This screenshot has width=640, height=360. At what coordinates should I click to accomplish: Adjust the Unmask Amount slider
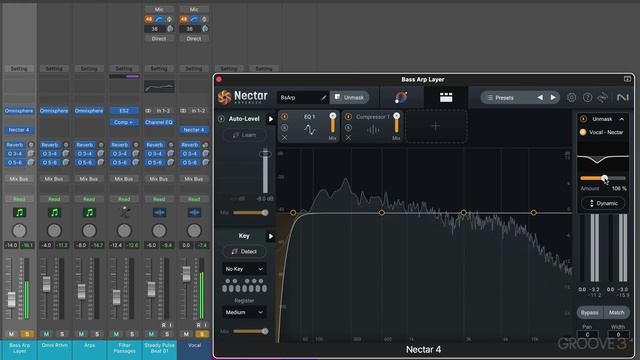(x=603, y=178)
